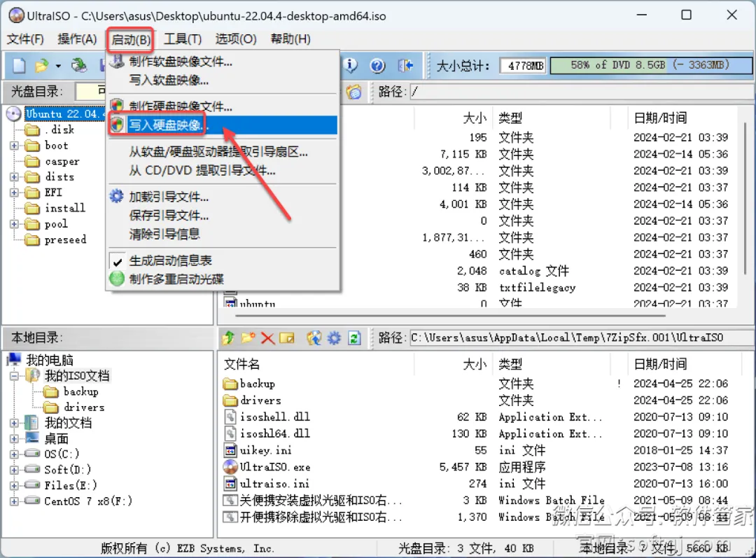This screenshot has width=756, height=558.
Task: Select the 加载引导文件 menu entry
Action: click(x=223, y=197)
